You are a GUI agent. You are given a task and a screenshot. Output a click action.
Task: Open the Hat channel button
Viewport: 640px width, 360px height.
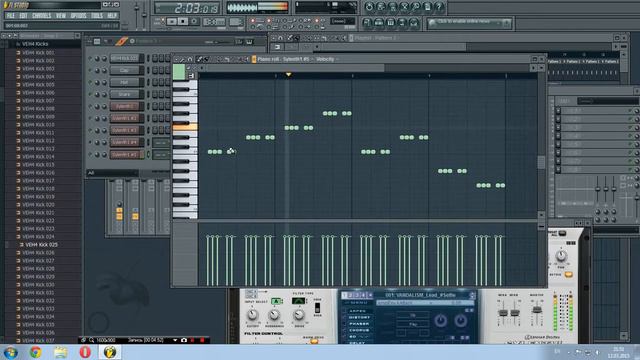(124, 82)
